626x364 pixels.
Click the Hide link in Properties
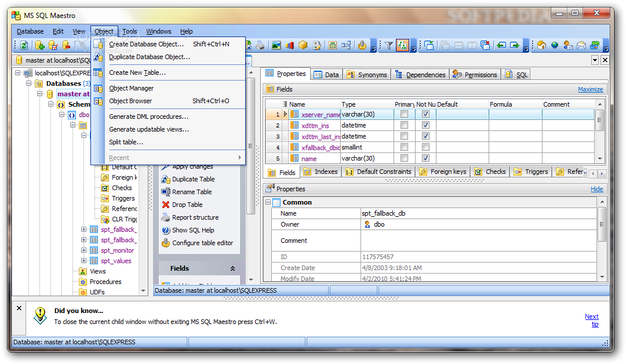pyautogui.click(x=597, y=189)
